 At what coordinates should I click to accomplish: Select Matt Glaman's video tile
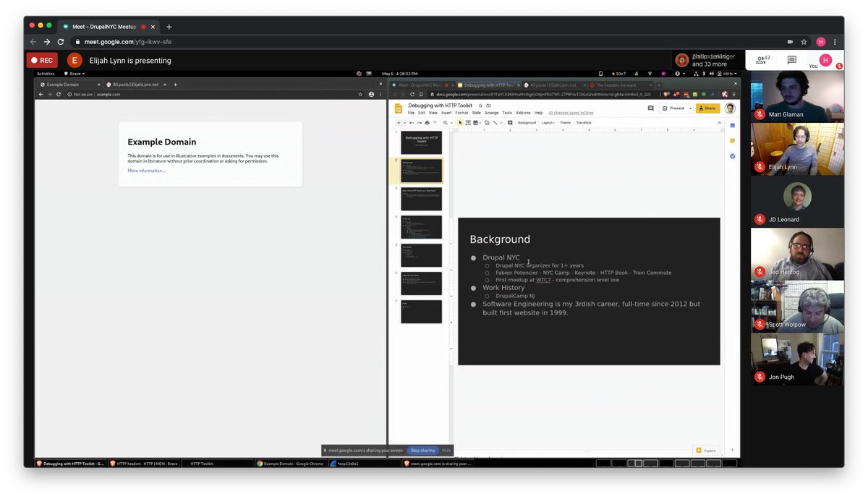[797, 95]
